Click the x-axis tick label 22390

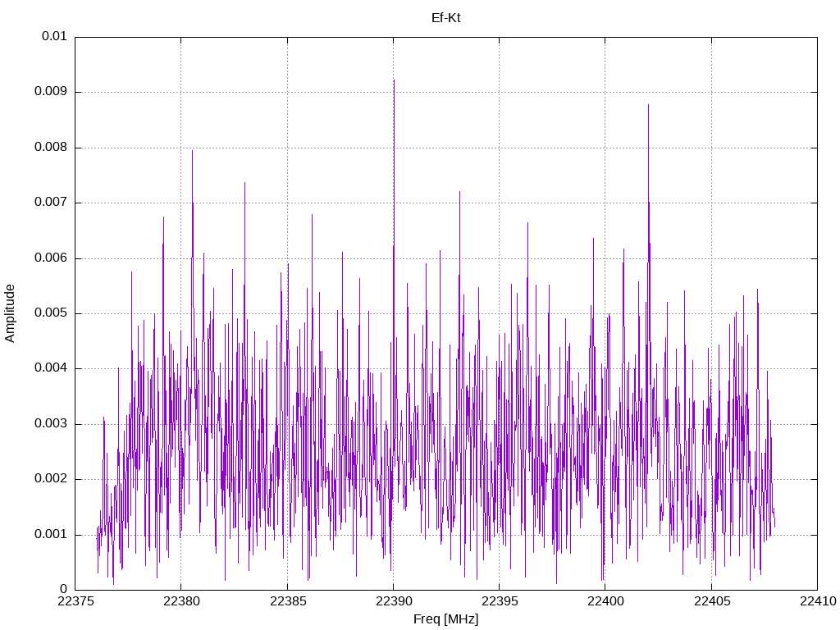click(x=393, y=601)
